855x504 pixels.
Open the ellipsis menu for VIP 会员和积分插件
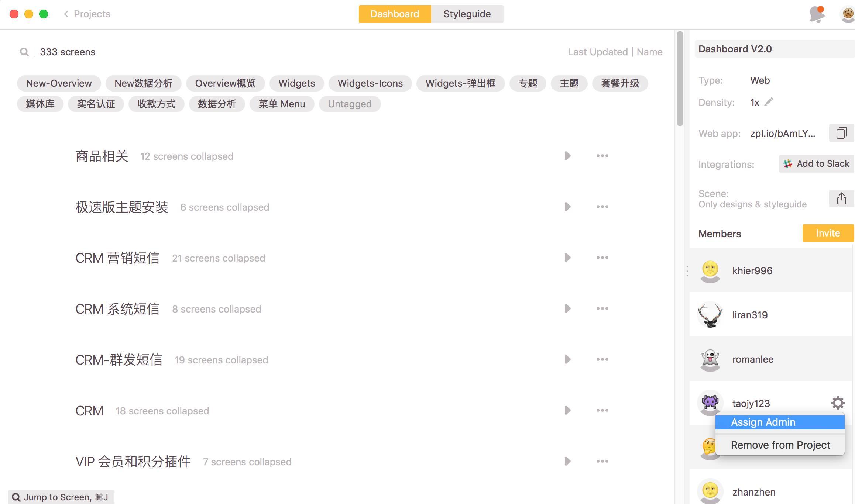[x=602, y=461]
